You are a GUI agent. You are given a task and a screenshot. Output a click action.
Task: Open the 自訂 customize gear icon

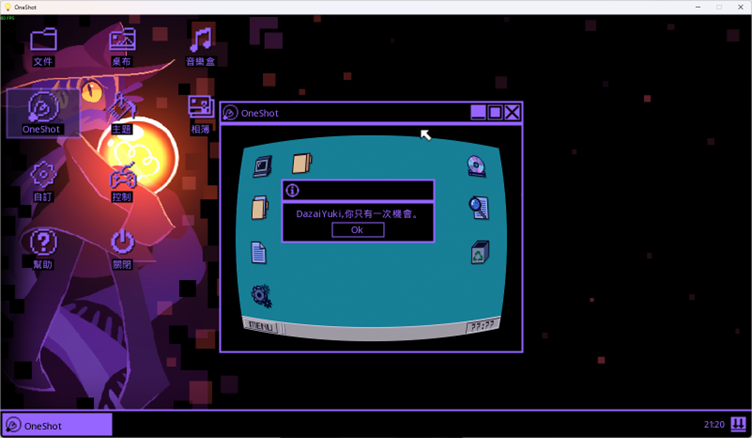click(43, 178)
